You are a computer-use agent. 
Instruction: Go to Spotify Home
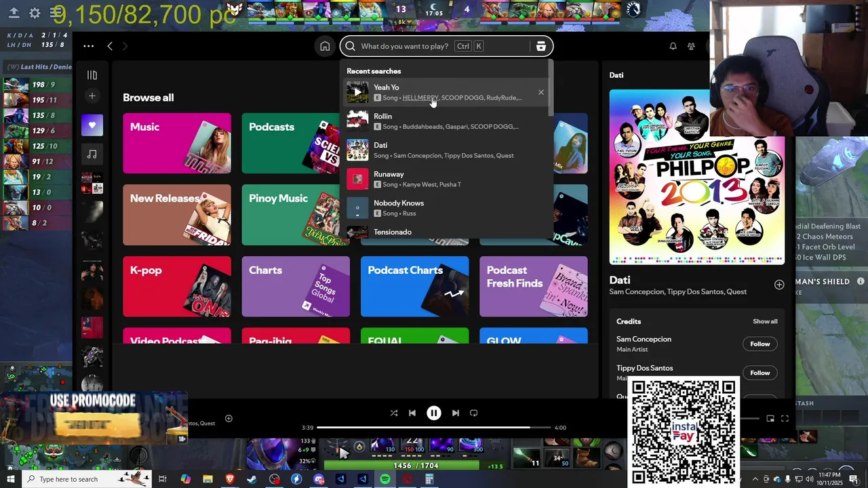(325, 46)
